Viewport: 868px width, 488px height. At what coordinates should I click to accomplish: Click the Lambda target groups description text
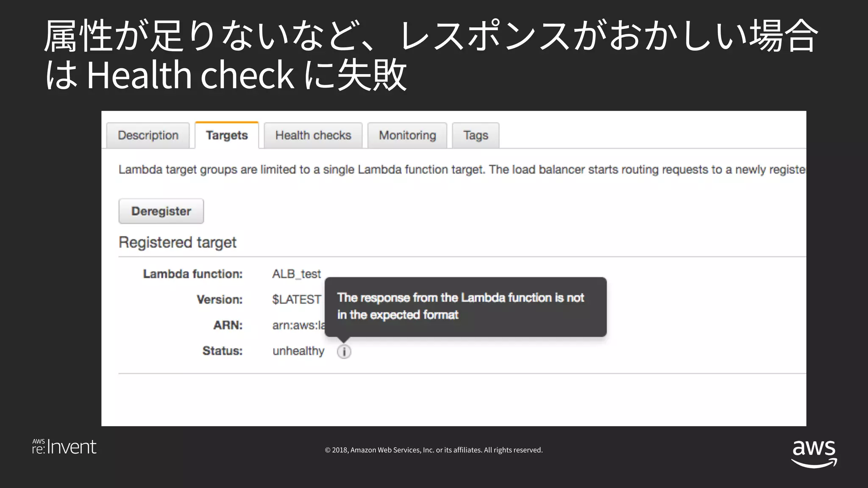(461, 170)
